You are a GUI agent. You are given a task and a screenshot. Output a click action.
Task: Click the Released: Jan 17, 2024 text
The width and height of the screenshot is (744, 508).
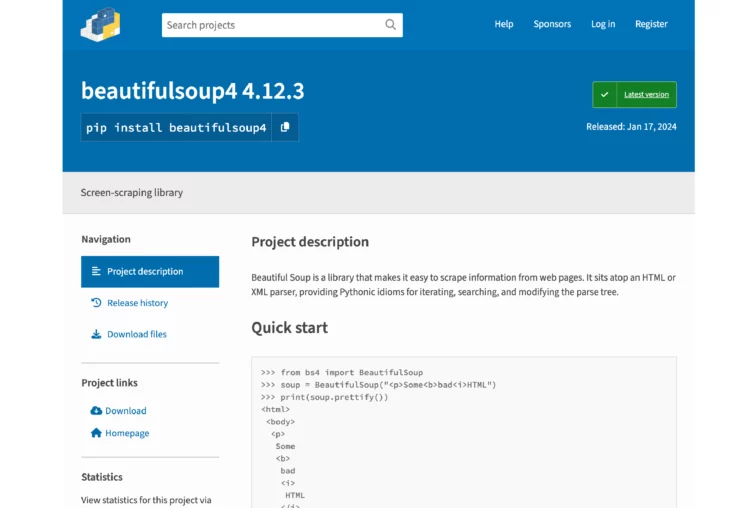coord(631,127)
